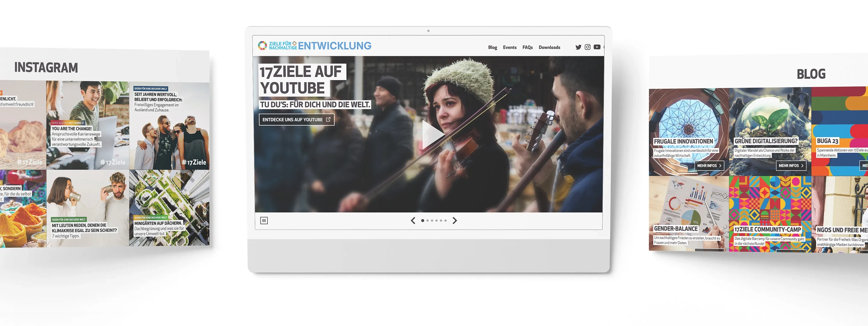Screen dimensions: 868x326
Task: Open the FAQs menu item
Action: tap(527, 48)
